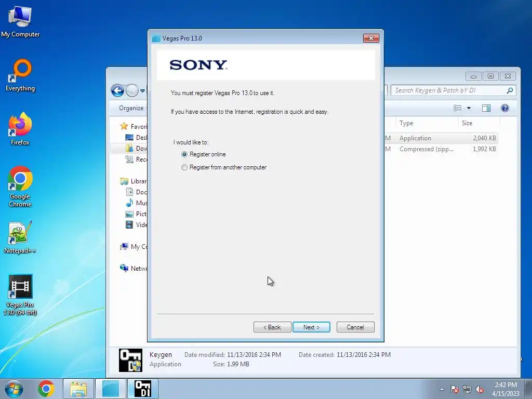Click Chrome icon in the taskbar
This screenshot has width=532, height=399.
[46, 389]
